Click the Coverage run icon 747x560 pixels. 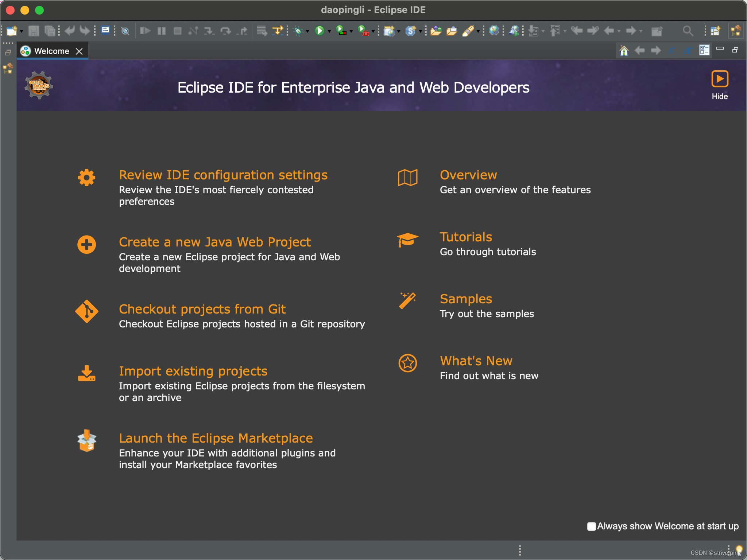click(x=341, y=30)
